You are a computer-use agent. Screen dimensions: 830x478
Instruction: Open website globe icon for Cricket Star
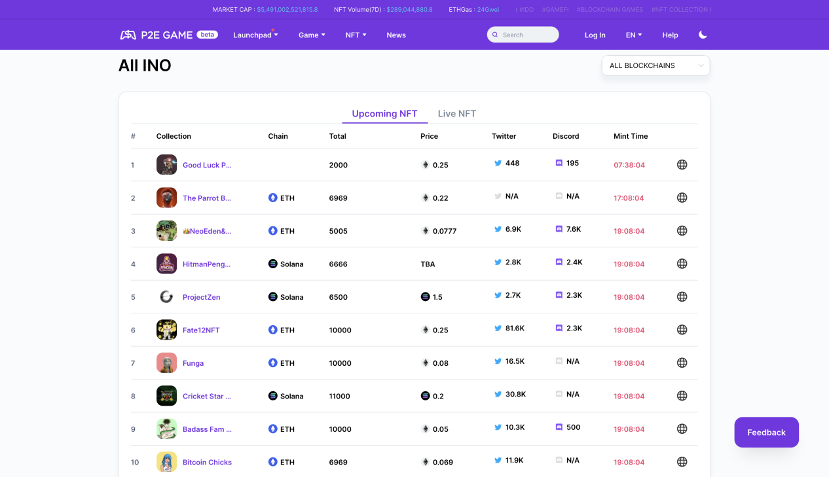tap(682, 396)
